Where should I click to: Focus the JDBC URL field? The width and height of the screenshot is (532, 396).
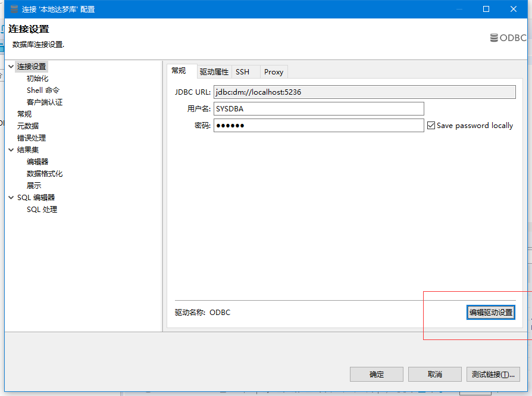365,92
